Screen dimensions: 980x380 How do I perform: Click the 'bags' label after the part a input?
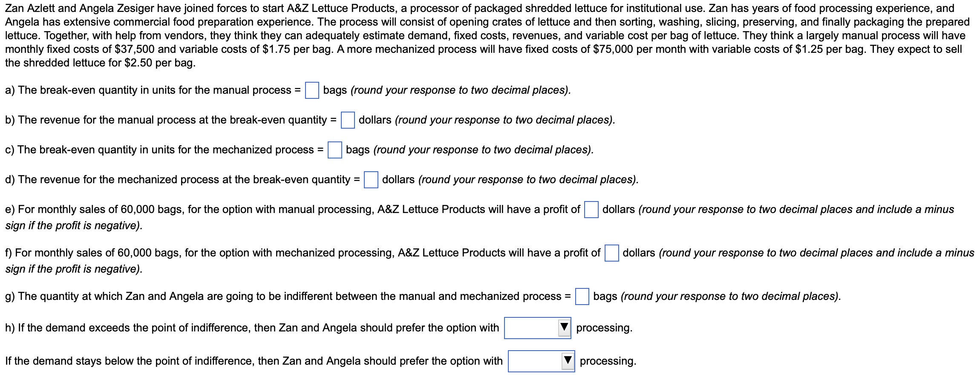pos(335,90)
